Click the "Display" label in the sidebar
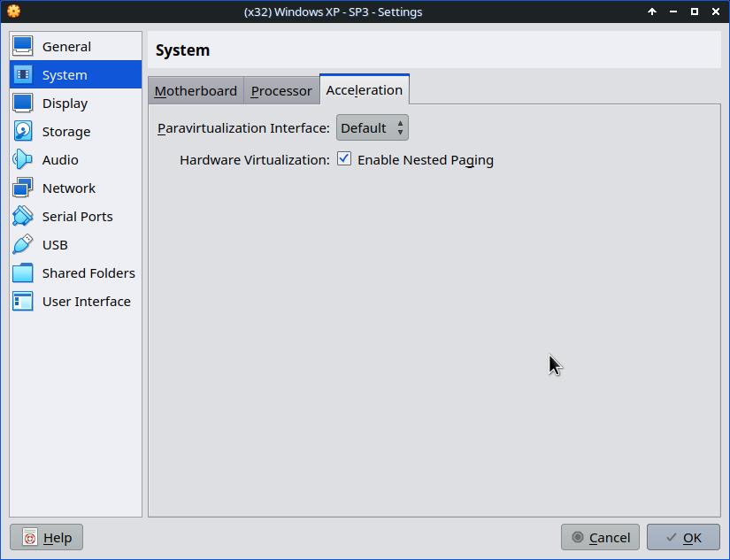Viewport: 730px width, 560px height. coord(65,104)
